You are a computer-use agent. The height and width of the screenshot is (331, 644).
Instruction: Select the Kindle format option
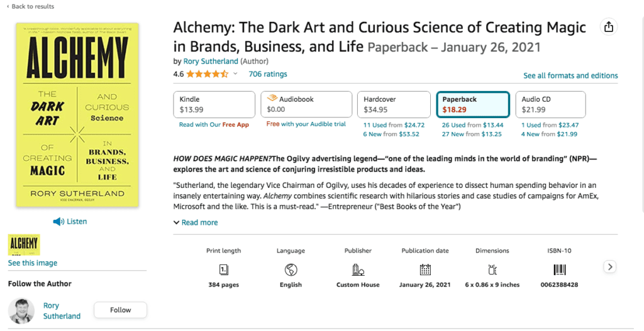(214, 104)
